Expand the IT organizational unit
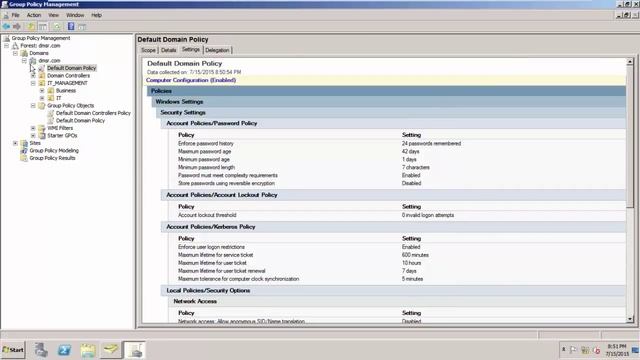 pos(42,98)
